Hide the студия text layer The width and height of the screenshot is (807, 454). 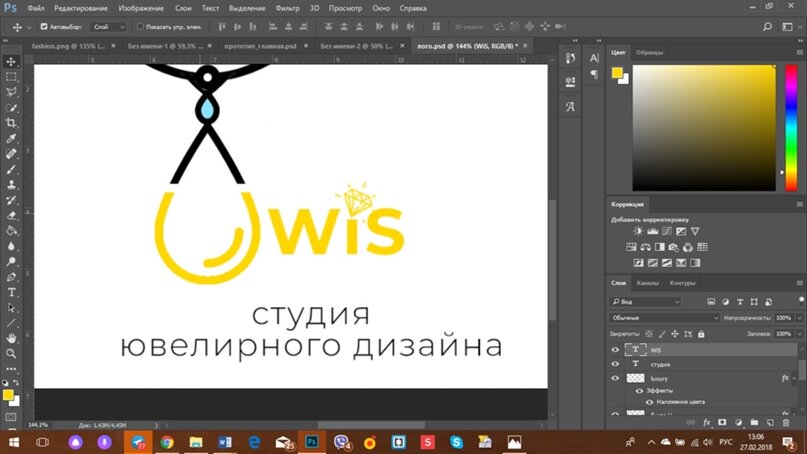[615, 364]
